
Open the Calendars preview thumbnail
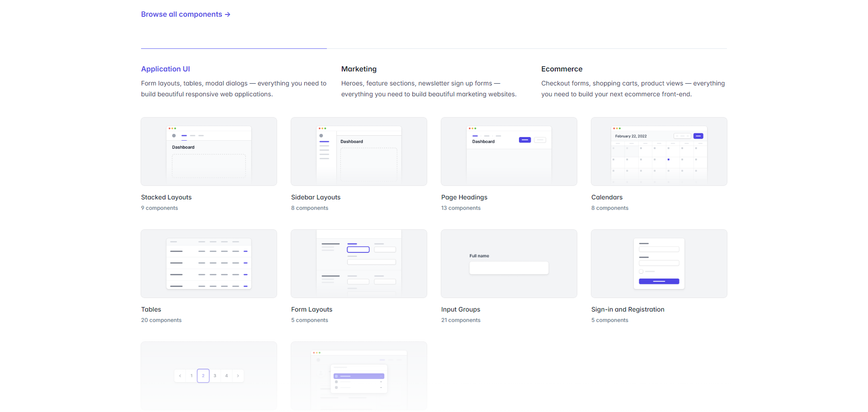[659, 152]
